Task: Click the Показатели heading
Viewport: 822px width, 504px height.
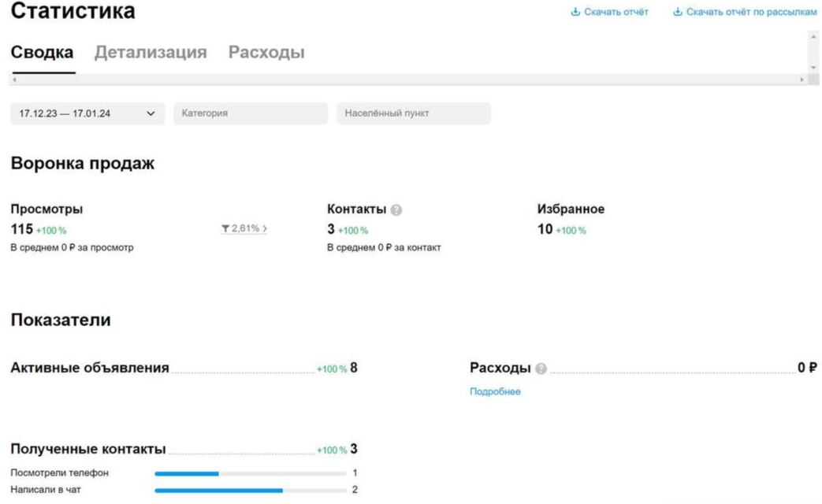Action: click(61, 320)
